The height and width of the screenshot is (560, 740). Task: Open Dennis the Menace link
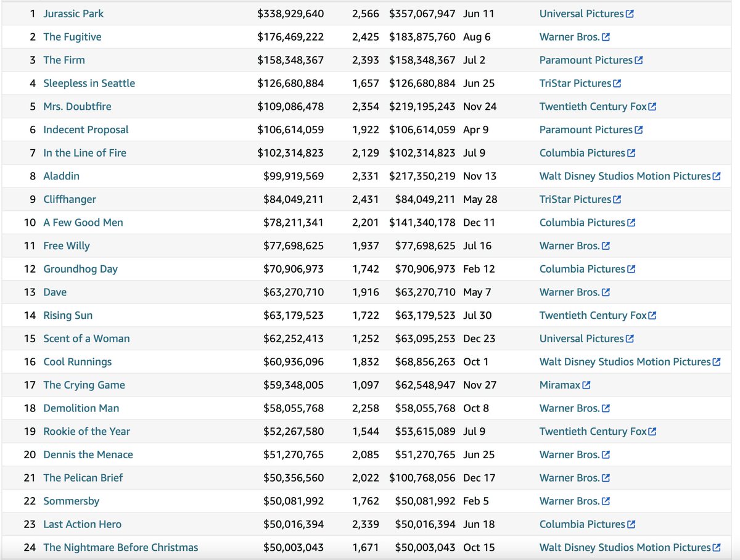[88, 455]
